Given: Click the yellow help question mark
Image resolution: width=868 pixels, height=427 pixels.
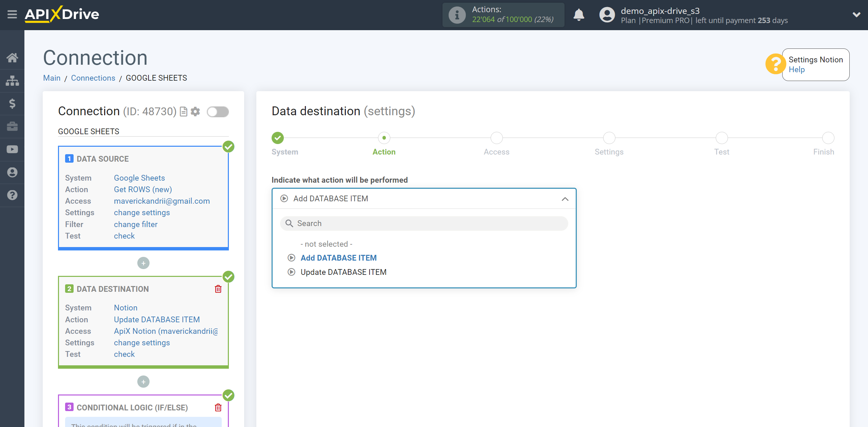Looking at the screenshot, I should [x=775, y=64].
